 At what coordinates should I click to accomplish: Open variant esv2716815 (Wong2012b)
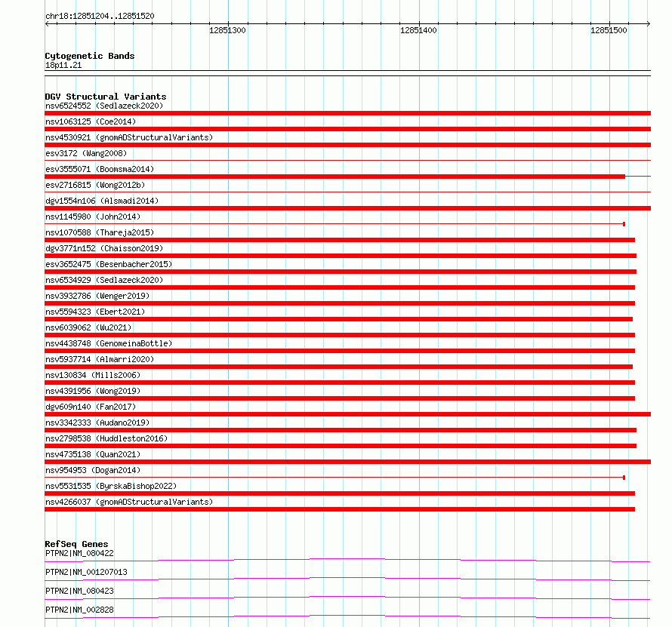pyautogui.click(x=95, y=185)
